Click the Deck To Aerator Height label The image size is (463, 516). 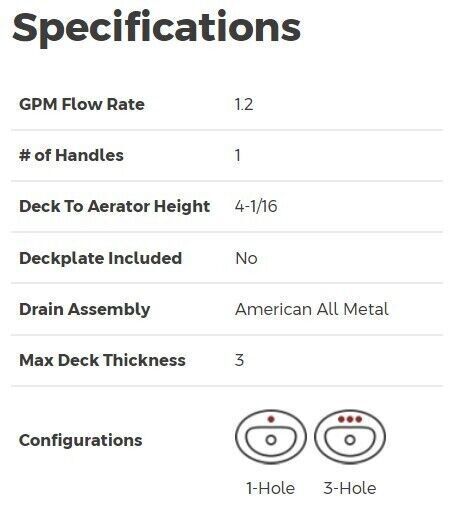click(x=115, y=206)
